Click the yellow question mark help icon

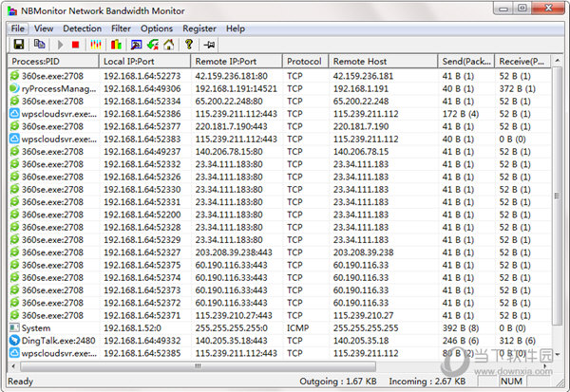pos(189,44)
